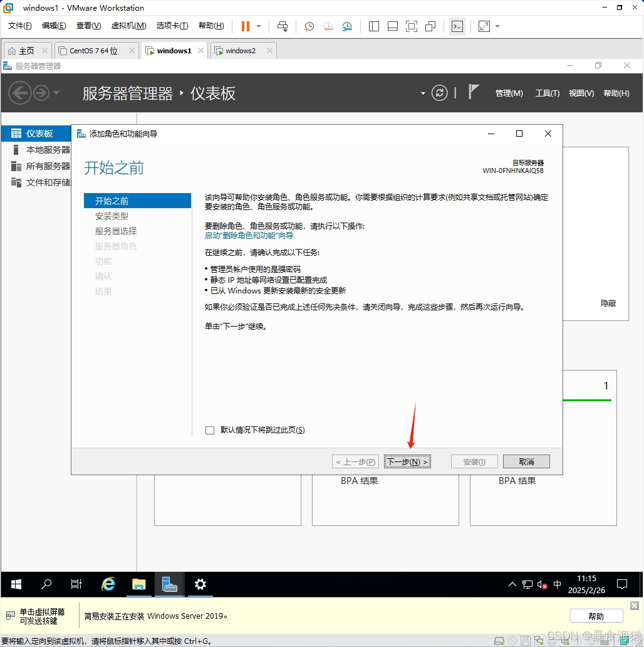
Task: Open the VMware 帮助(H) menu
Action: pyautogui.click(x=211, y=26)
